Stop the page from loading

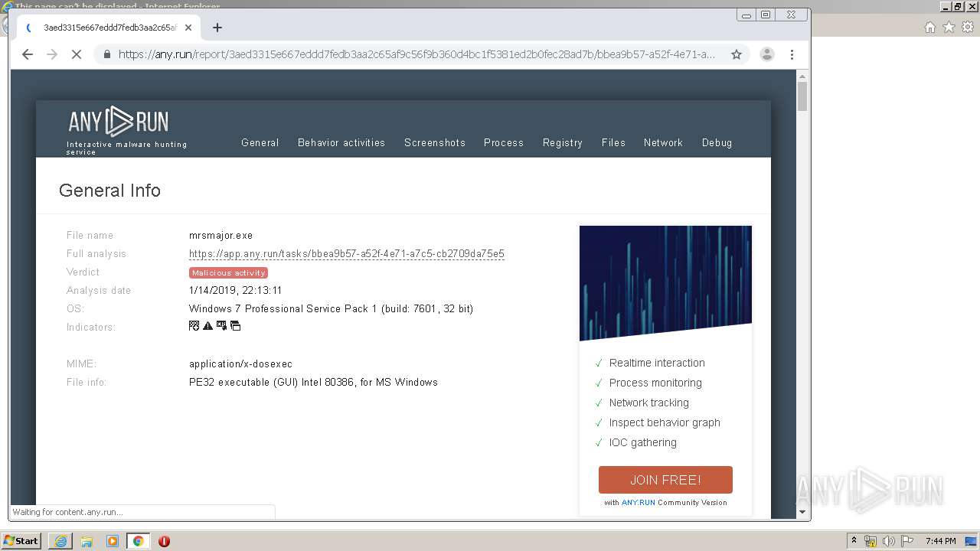(x=77, y=54)
